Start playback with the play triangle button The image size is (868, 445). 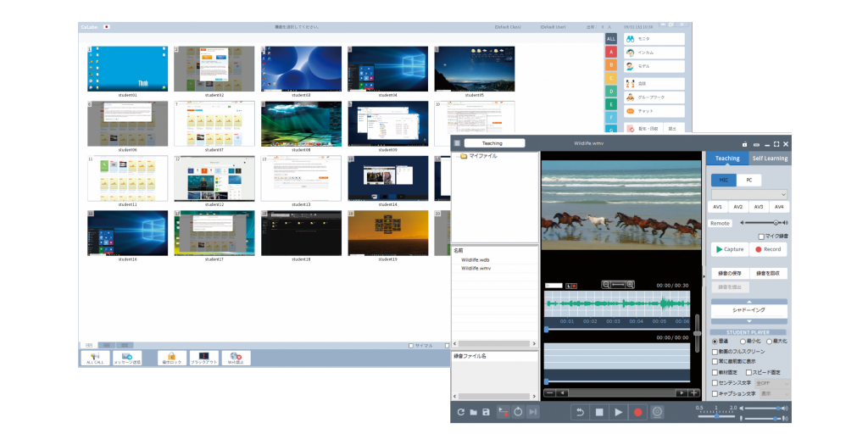click(x=618, y=412)
